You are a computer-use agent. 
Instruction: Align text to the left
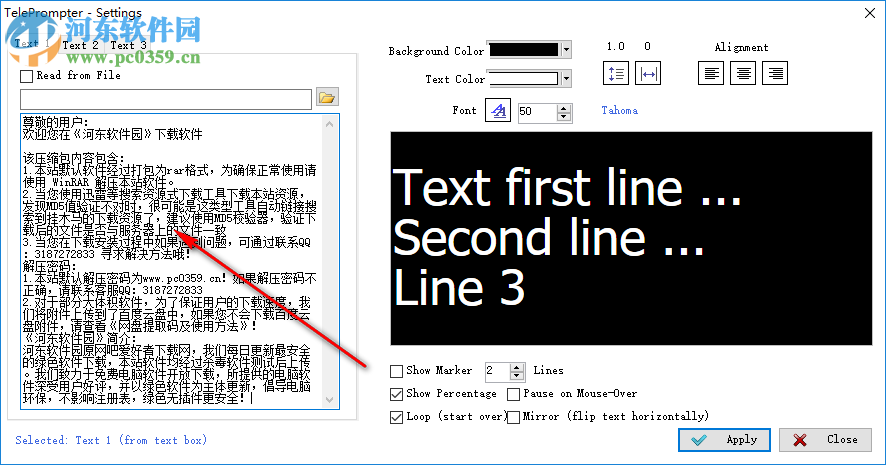coord(711,73)
